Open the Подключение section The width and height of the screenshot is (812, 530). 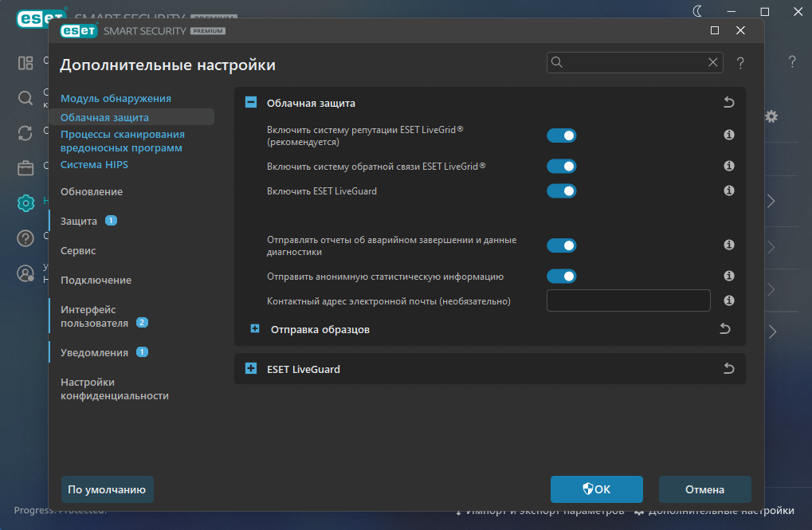pyautogui.click(x=96, y=281)
